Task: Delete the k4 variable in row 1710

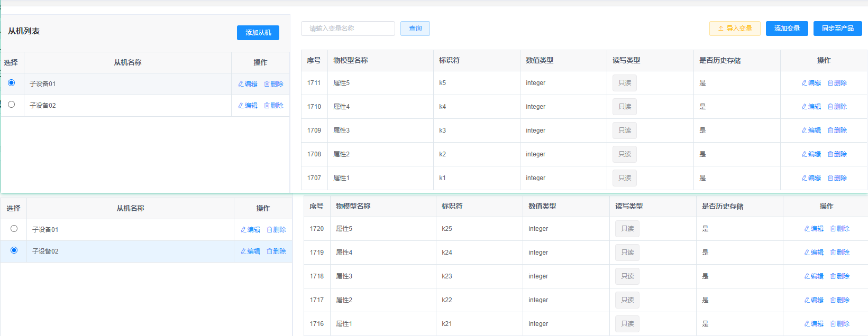Action: pos(837,107)
